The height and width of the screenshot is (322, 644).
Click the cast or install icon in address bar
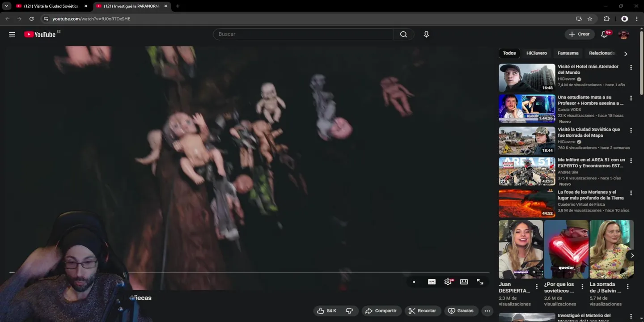[579, 19]
